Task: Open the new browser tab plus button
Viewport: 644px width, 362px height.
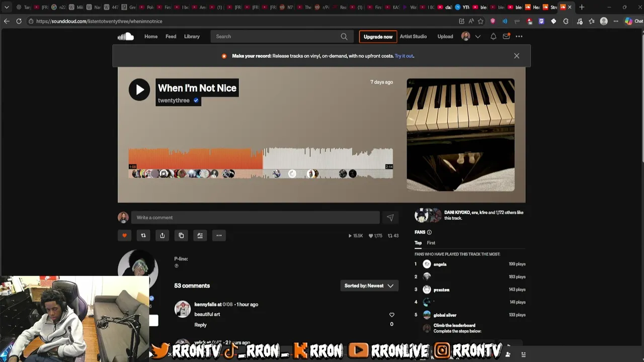Action: click(x=582, y=7)
